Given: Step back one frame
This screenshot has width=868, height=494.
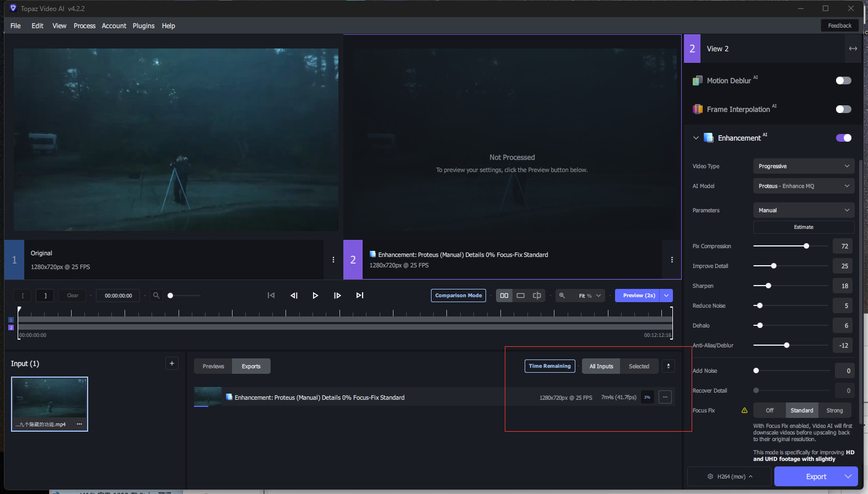Looking at the screenshot, I should (x=294, y=296).
